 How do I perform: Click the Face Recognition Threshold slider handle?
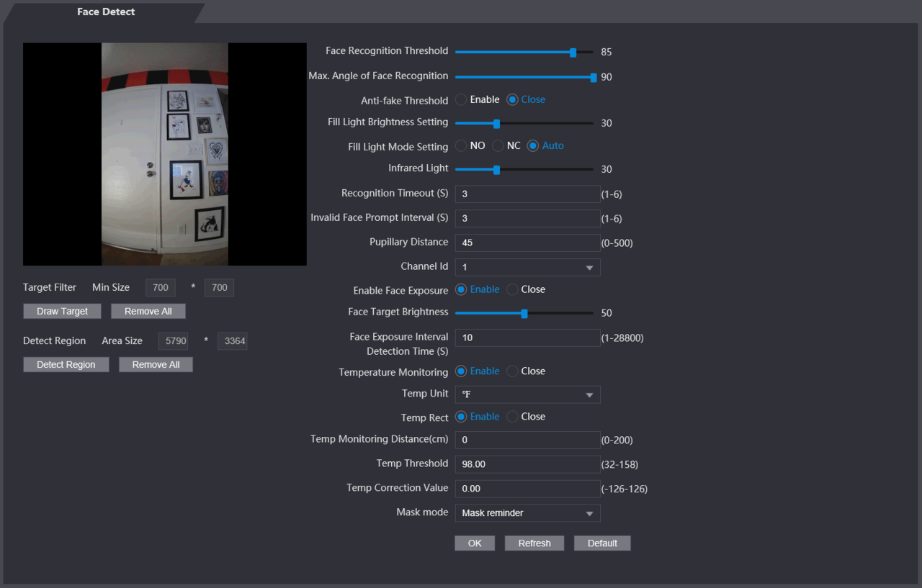coord(573,52)
